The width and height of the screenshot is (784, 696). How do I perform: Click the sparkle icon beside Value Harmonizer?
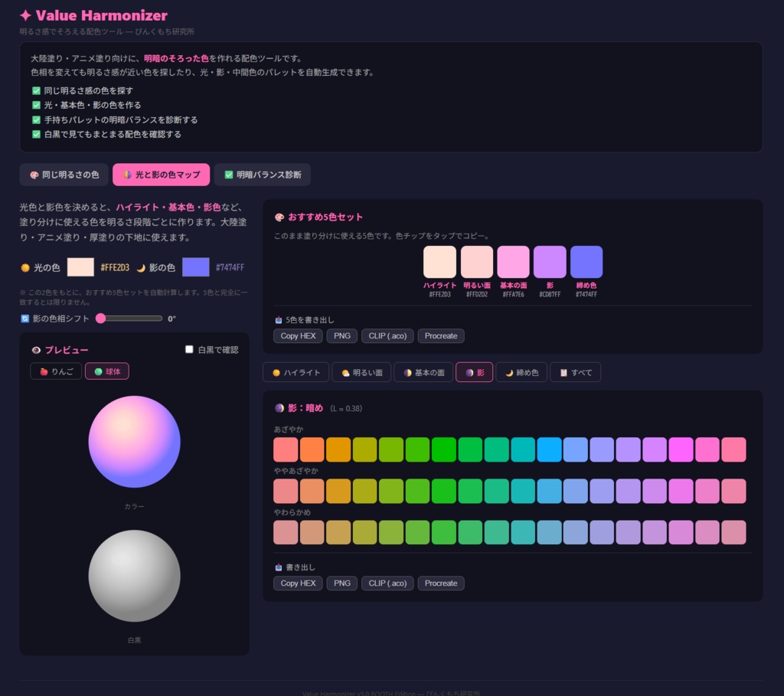[25, 15]
